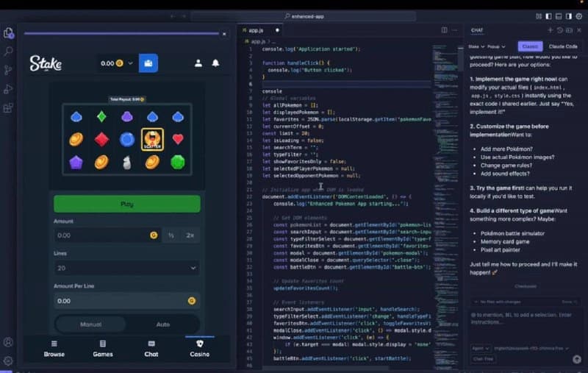Click the app.js breadcrumb

258,41
